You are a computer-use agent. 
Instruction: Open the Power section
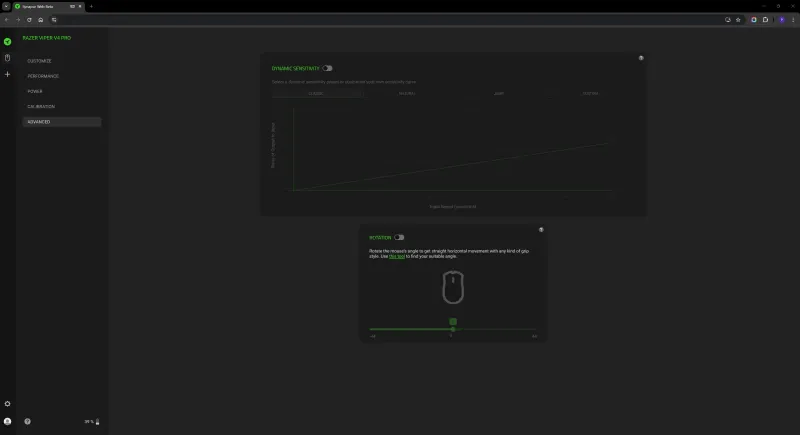[x=35, y=91]
